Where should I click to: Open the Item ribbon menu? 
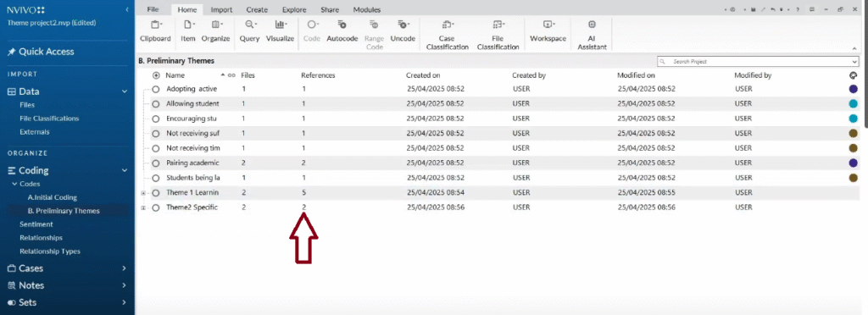tap(188, 31)
